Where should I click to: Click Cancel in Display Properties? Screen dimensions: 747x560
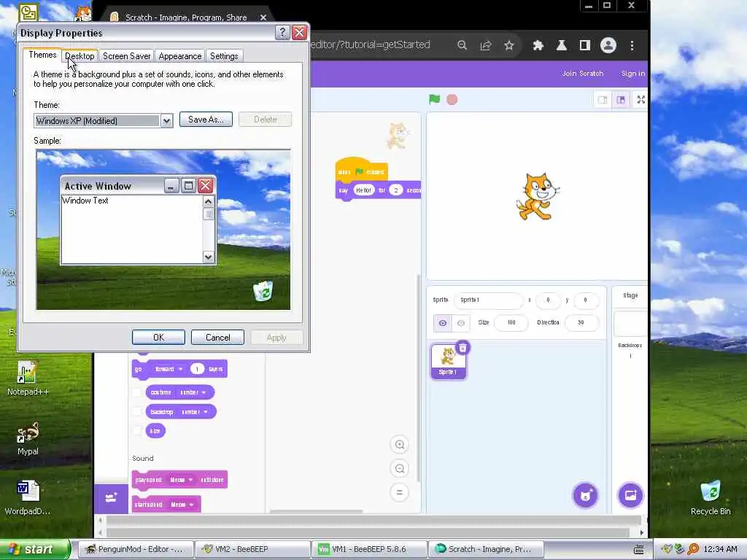coord(217,337)
